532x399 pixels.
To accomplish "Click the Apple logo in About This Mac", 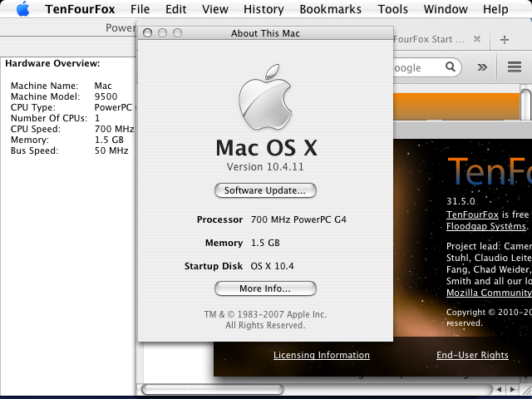I will tap(265, 97).
